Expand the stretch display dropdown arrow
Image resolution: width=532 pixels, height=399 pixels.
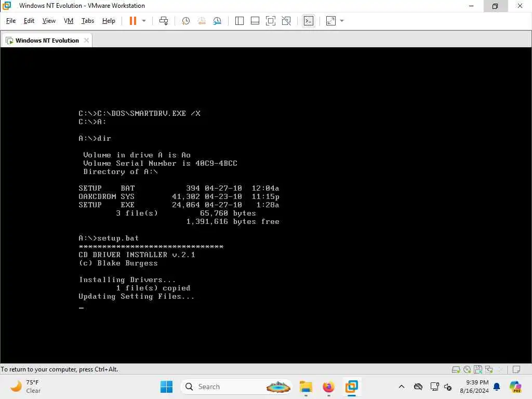pyautogui.click(x=342, y=21)
